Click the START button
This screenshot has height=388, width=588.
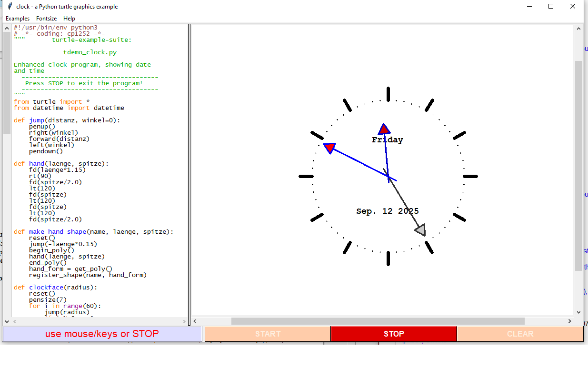point(268,334)
